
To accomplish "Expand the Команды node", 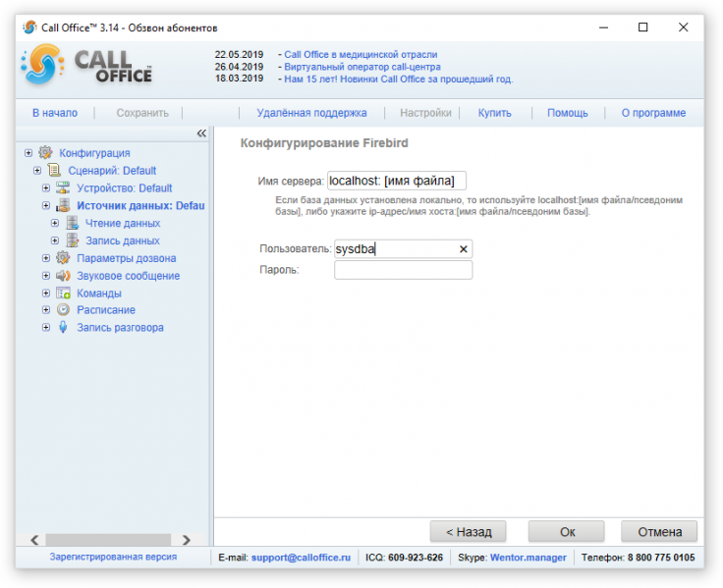I will click(45, 294).
